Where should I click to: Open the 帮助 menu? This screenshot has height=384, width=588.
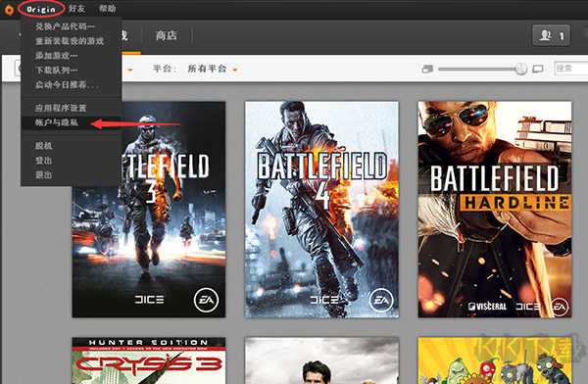[x=107, y=8]
